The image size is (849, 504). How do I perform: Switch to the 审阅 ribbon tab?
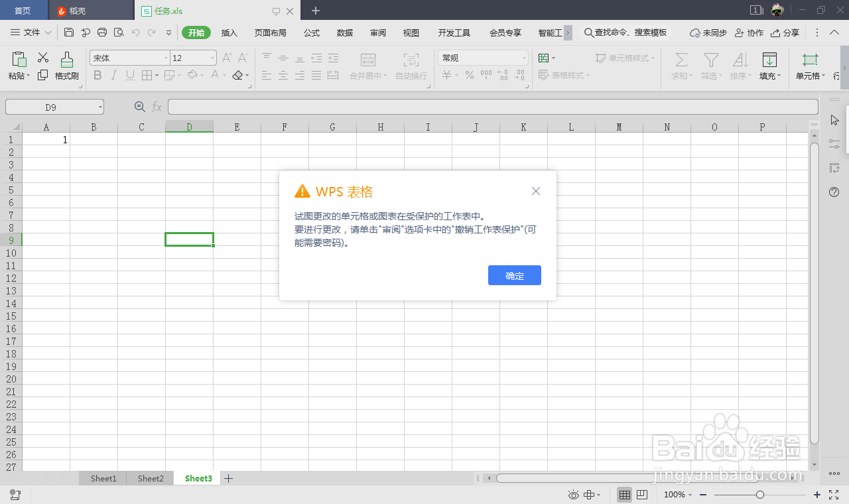[x=378, y=32]
